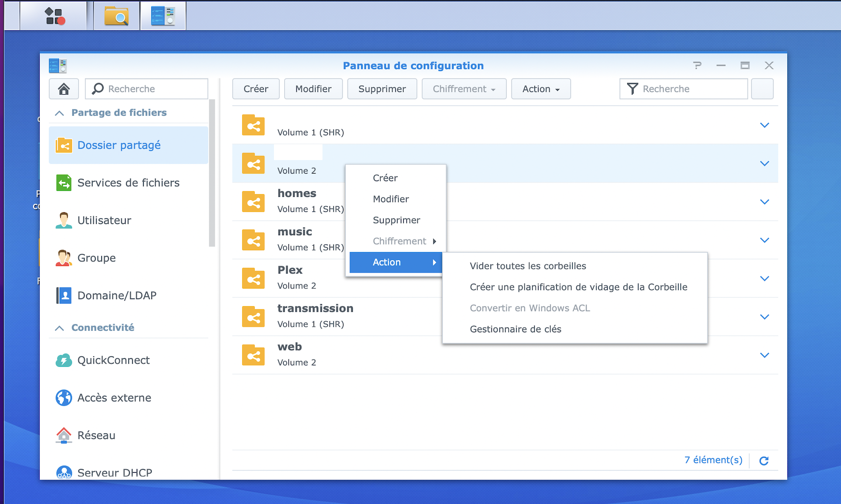Viewport: 841px width, 504px height.
Task: Open Services de fichiers in sidebar
Action: click(128, 183)
